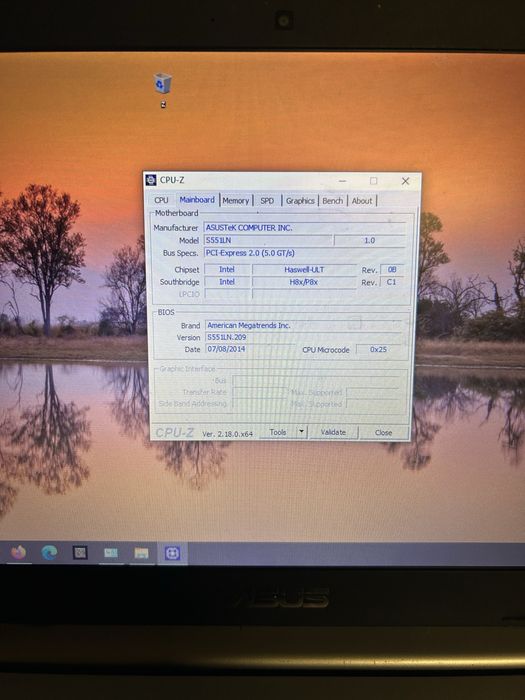Click the Chipset Intel vendor field
The width and height of the screenshot is (525, 700).
[x=227, y=269]
